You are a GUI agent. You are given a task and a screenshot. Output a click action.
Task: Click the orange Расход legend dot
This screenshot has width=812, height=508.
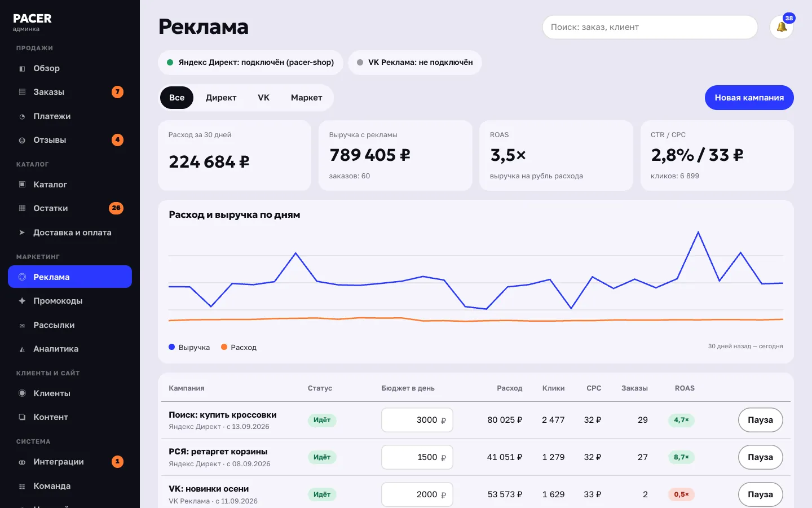pyautogui.click(x=224, y=347)
